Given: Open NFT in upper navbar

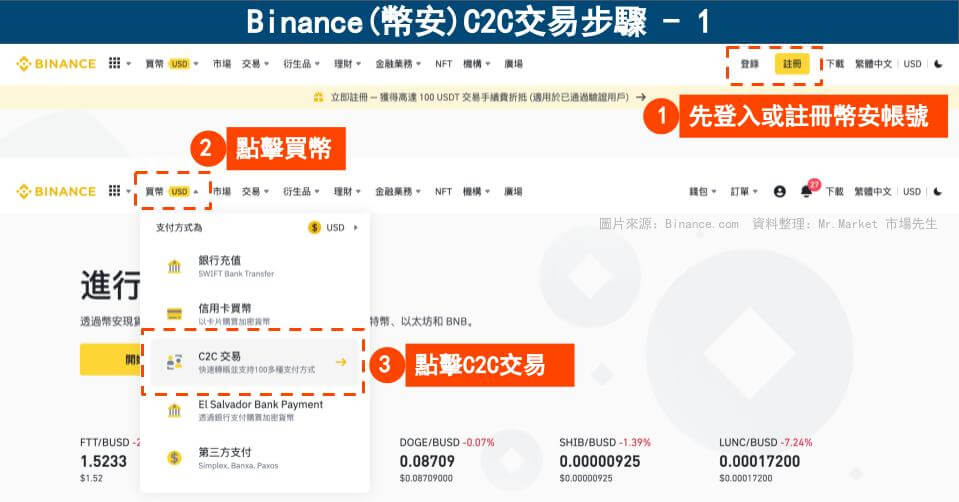Looking at the screenshot, I should click(443, 64).
